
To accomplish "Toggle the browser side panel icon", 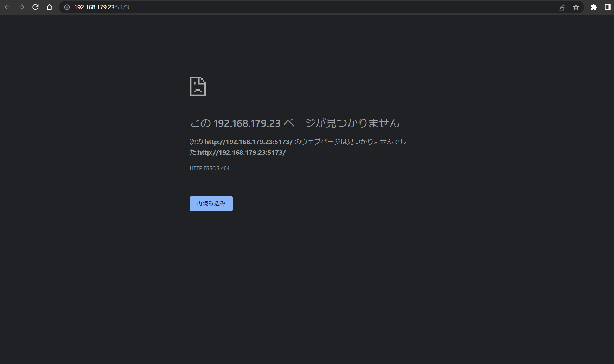I will [x=607, y=7].
